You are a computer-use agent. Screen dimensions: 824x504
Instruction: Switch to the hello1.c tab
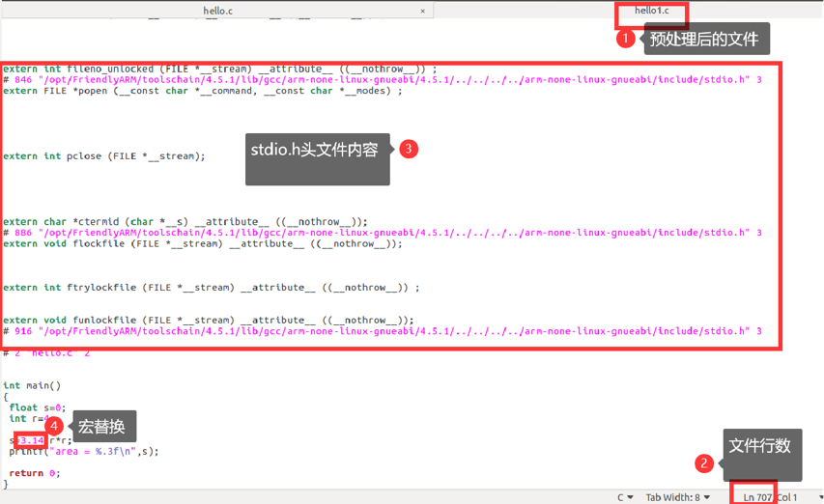651,11
